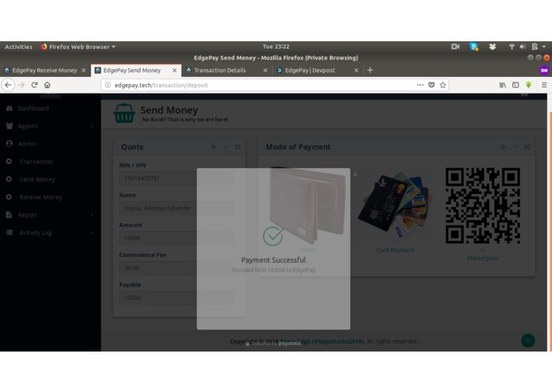
Task: Close the Transaction Details tab
Action: coord(265,71)
